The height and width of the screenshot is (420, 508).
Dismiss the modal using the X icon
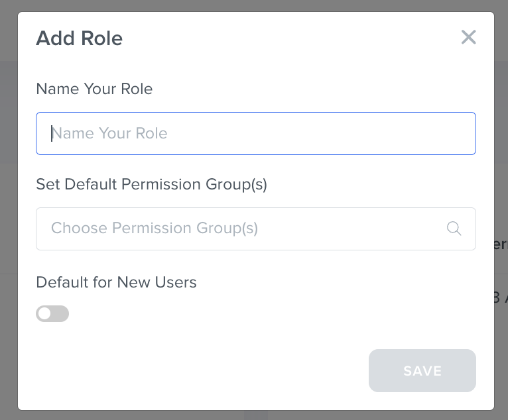(468, 37)
